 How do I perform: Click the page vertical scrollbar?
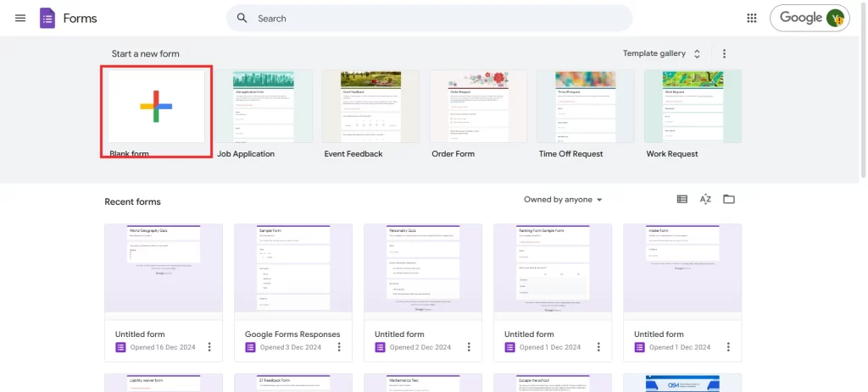coord(864,88)
